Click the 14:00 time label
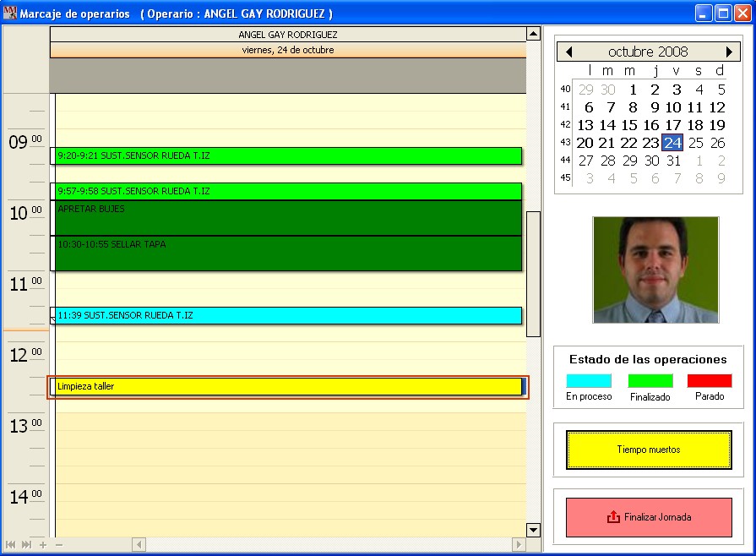Viewport: 756px width, 556px height. pyautogui.click(x=25, y=497)
